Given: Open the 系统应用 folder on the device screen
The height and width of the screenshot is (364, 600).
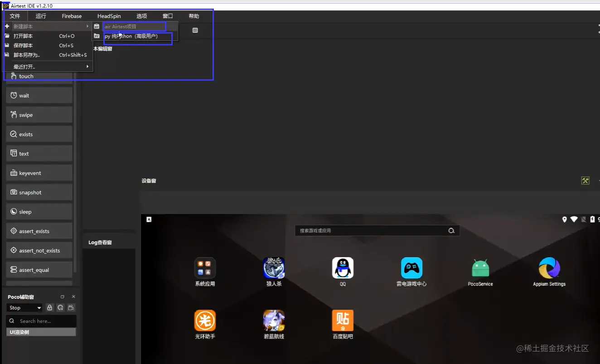Looking at the screenshot, I should coord(205,268).
